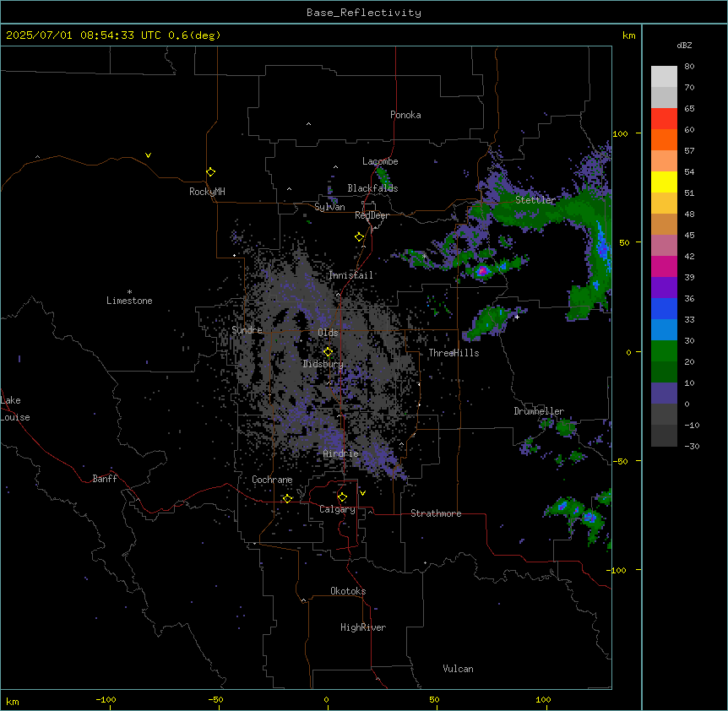Pick the yellow 54-51 dBZ legend swatch
This screenshot has height=711, width=728.
click(664, 182)
